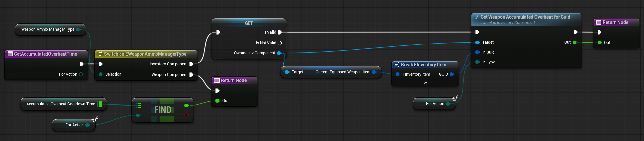Click the Switch on EWeaponAmmoManagerType node icon

coord(100,54)
